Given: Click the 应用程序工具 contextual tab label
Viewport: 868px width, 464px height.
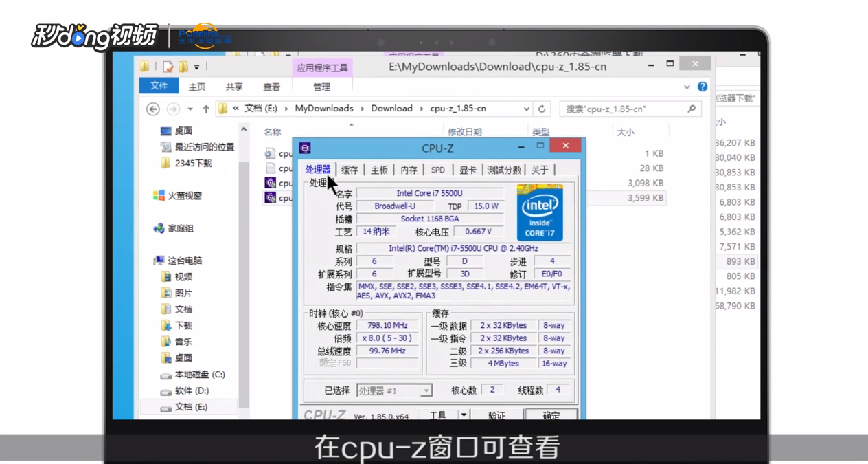Looking at the screenshot, I should pyautogui.click(x=321, y=68).
